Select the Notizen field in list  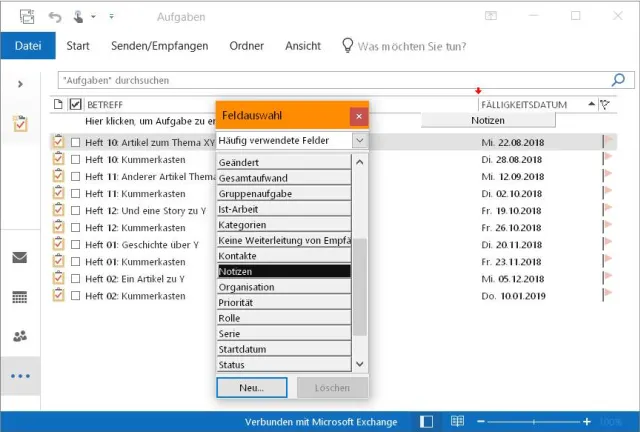(284, 270)
